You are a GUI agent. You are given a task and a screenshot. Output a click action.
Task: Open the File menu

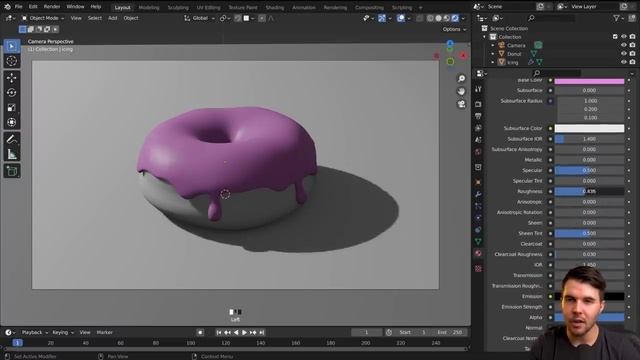18,7
